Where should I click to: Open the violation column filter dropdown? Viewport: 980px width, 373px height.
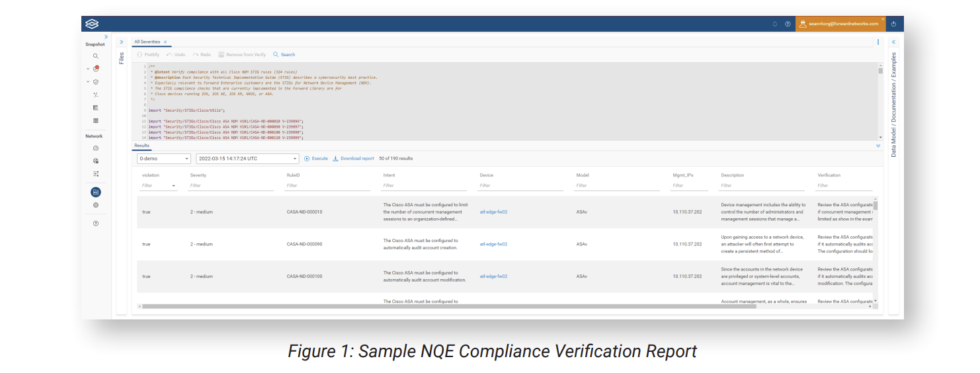pos(174,186)
